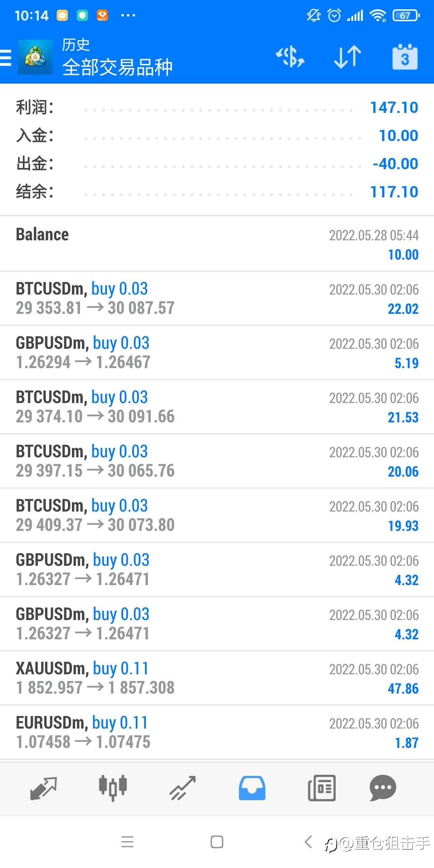The width and height of the screenshot is (434, 868).
Task: Open the calendar period selector
Action: coord(405,57)
